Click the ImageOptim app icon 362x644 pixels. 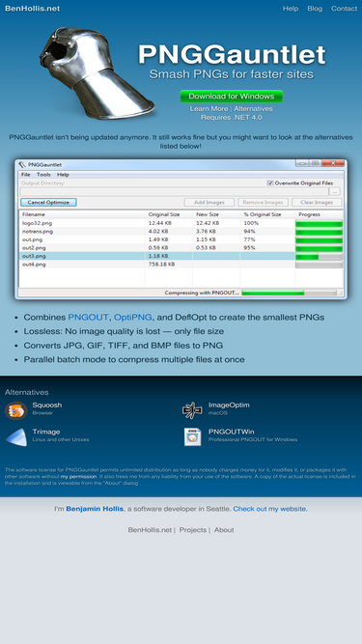[x=192, y=410]
